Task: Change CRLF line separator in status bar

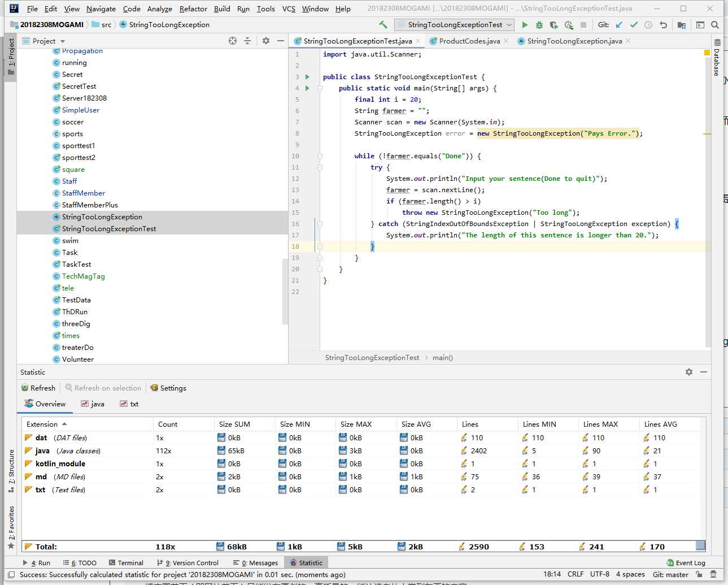Action: [576, 574]
